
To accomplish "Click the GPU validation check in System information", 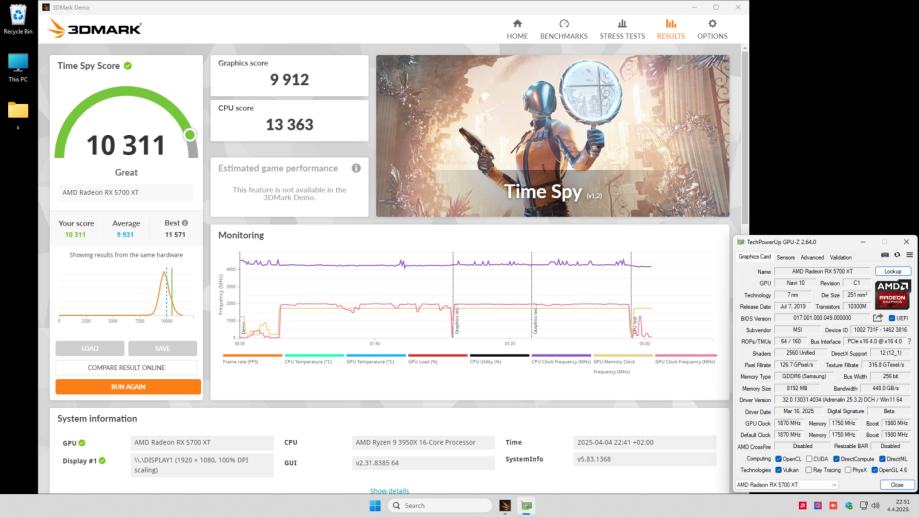I will pos(82,443).
